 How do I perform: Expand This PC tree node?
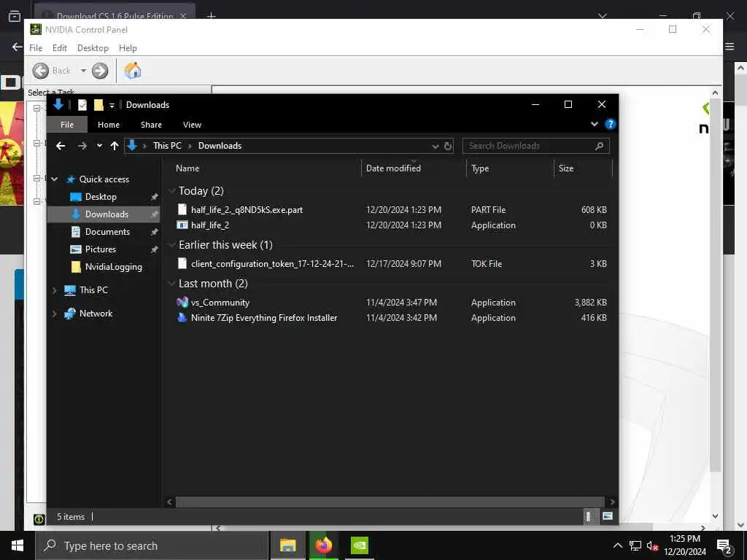tap(54, 290)
